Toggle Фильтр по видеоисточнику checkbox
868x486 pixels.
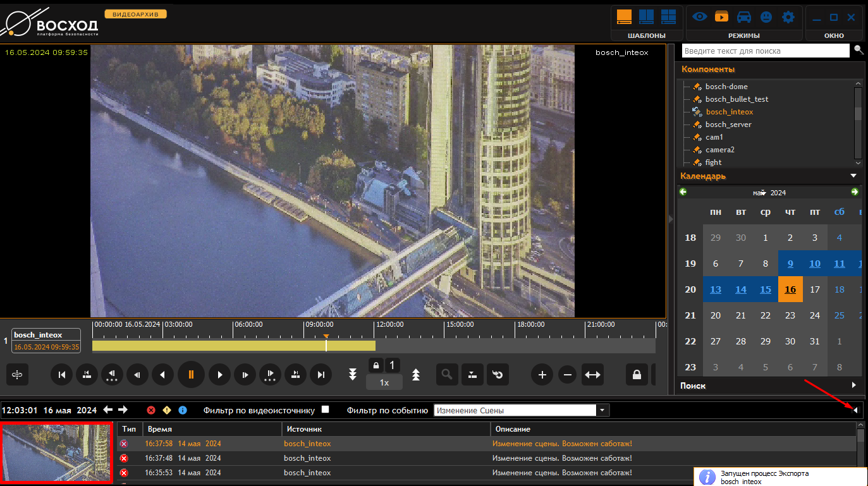coord(326,410)
